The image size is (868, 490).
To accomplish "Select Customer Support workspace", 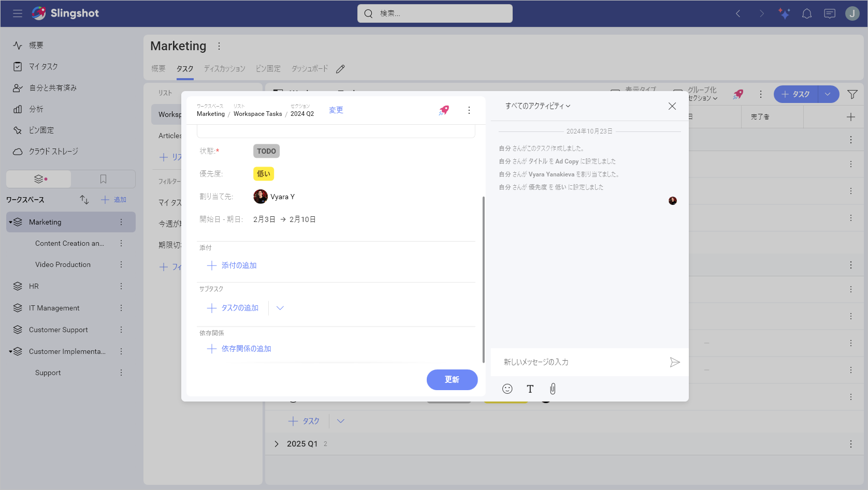I will click(59, 330).
